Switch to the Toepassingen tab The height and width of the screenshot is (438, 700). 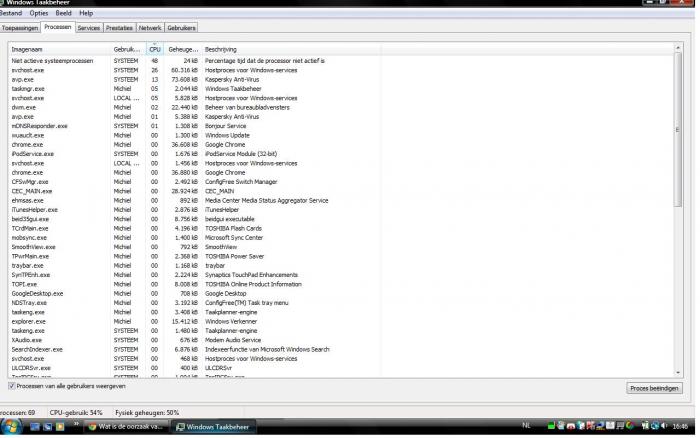(20, 28)
